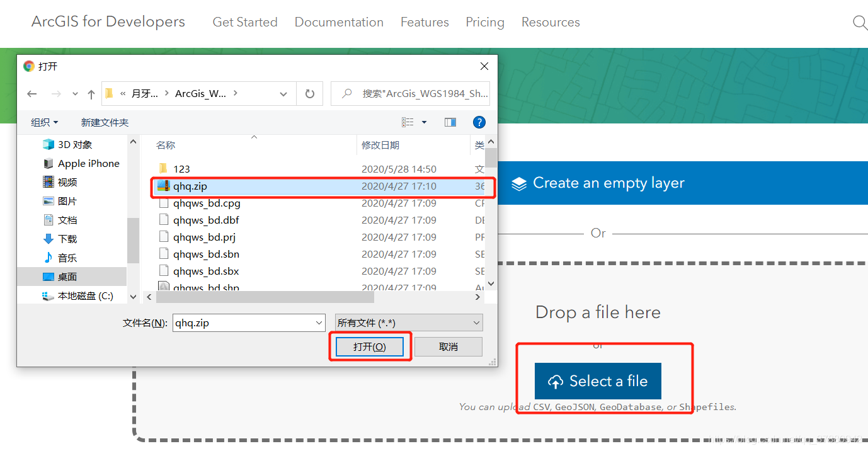This screenshot has width=868, height=451.
Task: Click the 打开(O) button
Action: (369, 346)
